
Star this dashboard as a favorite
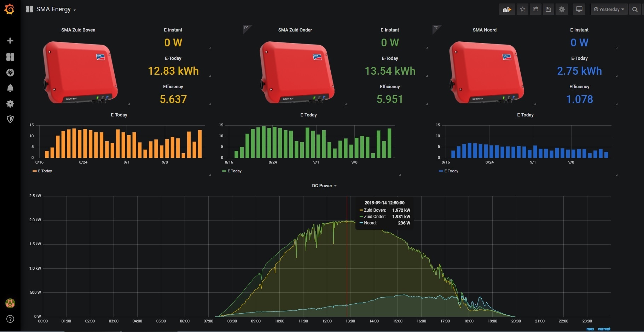(x=523, y=9)
